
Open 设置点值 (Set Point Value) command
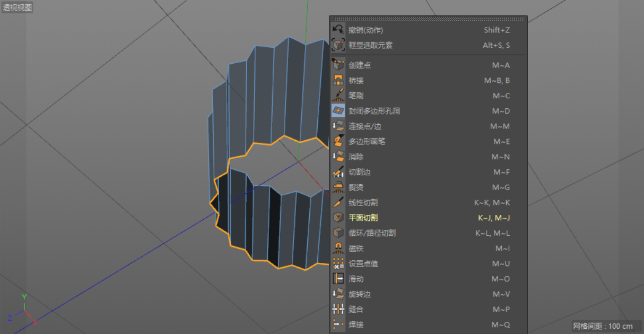(x=363, y=264)
